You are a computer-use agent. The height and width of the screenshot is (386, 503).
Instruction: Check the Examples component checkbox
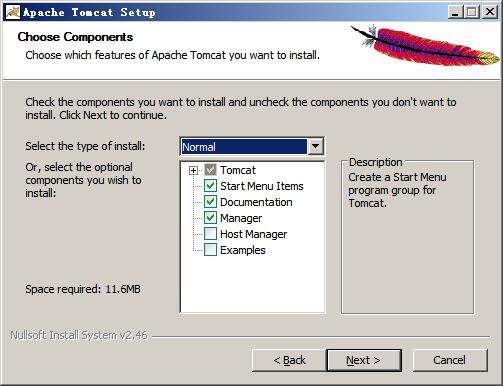click(210, 250)
